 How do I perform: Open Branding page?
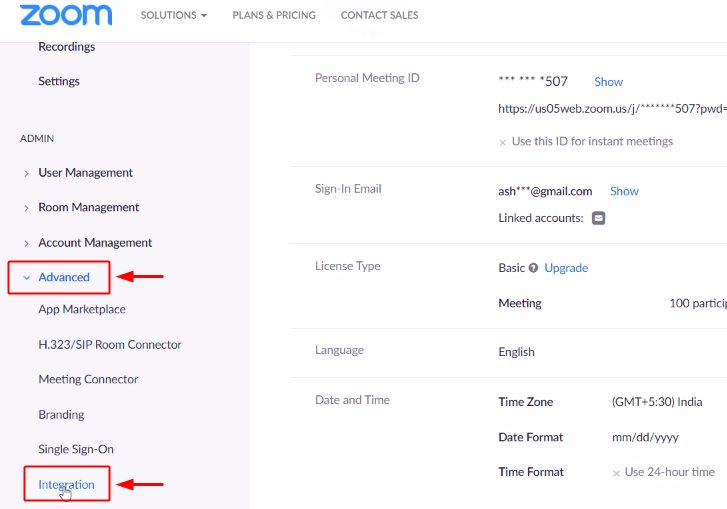tap(61, 414)
